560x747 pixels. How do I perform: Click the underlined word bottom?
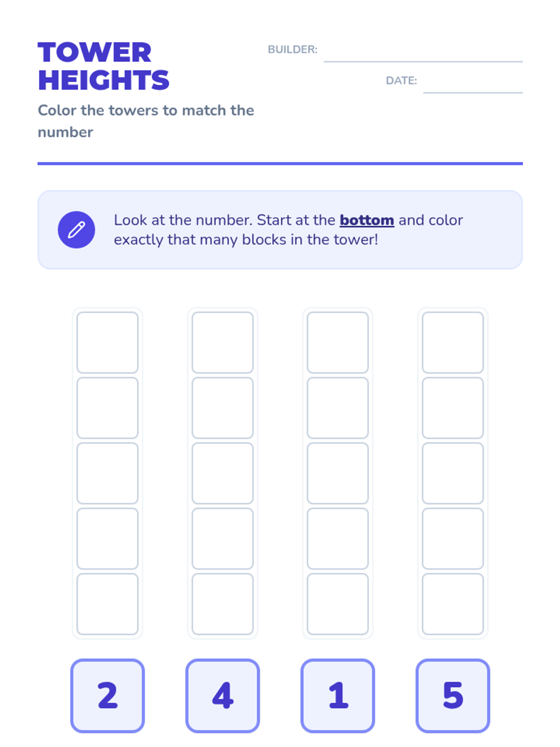[367, 220]
